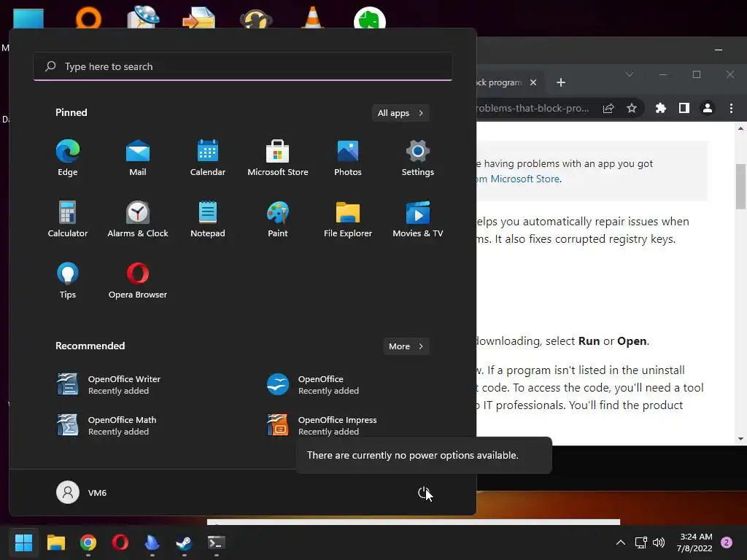
Task: Switch to Chrome on the taskbar
Action: pyautogui.click(x=88, y=542)
